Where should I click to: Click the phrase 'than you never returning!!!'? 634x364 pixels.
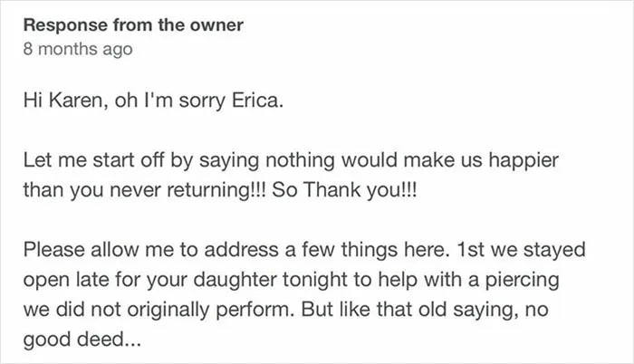click(145, 190)
